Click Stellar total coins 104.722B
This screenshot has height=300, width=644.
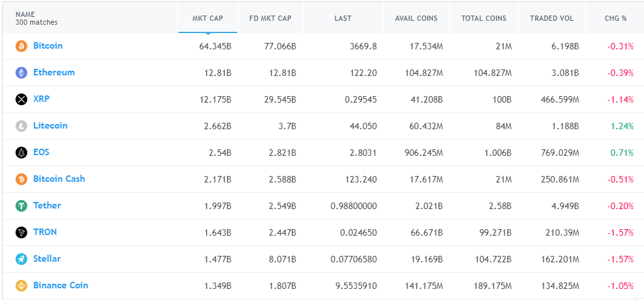pyautogui.click(x=492, y=259)
